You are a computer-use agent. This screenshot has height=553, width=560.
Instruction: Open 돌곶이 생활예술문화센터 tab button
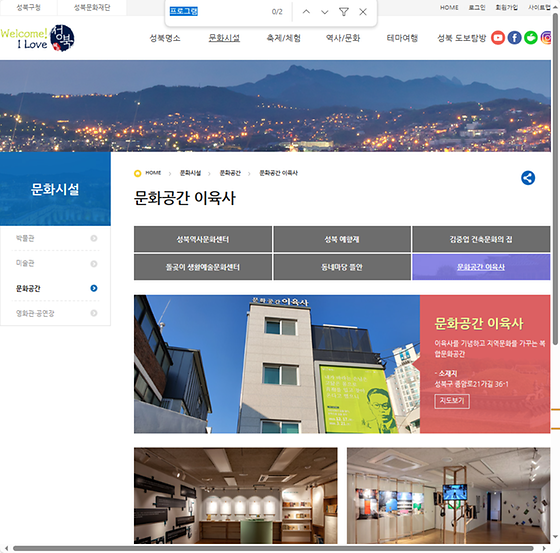(x=203, y=267)
